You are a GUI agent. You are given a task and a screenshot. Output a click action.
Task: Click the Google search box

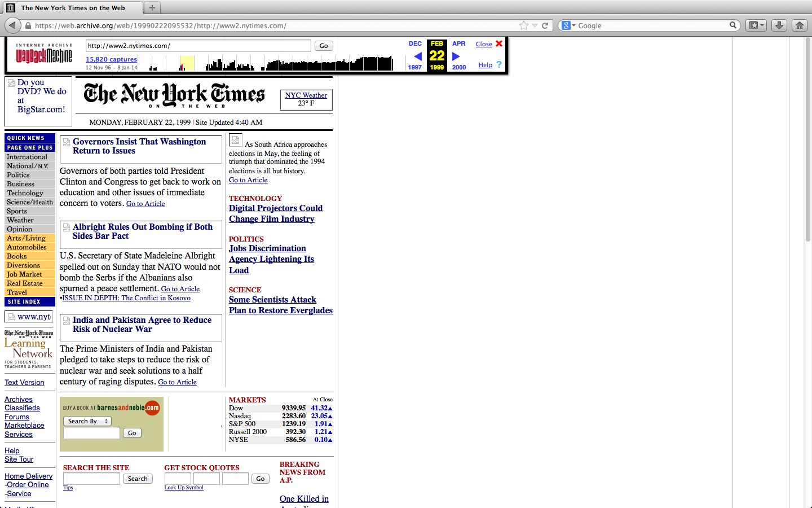tap(651, 25)
